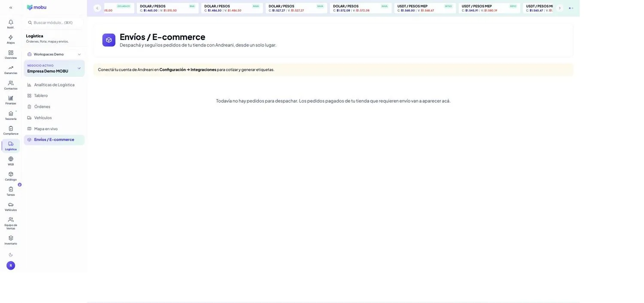Expand the Empresa Demo MOBU business selector

point(54,68)
